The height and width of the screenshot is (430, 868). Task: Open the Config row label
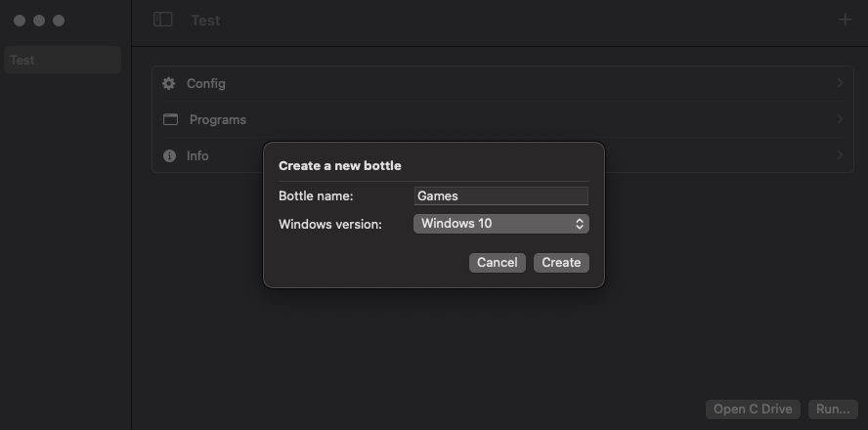tap(206, 84)
